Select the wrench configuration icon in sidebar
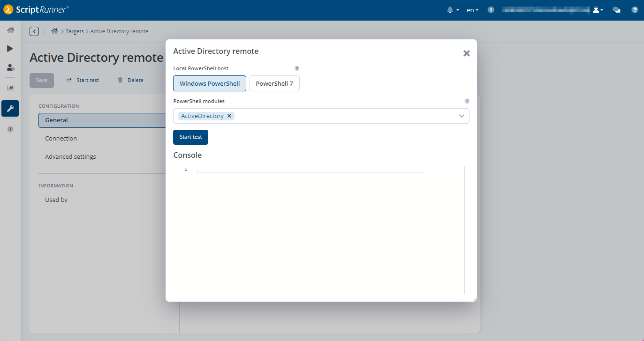Image resolution: width=644 pixels, height=341 pixels. 10,109
